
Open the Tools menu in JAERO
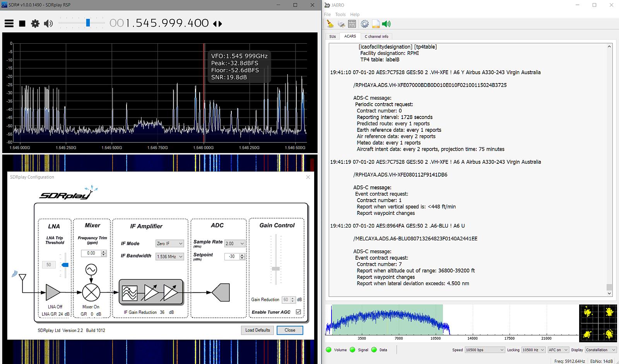[x=340, y=14]
